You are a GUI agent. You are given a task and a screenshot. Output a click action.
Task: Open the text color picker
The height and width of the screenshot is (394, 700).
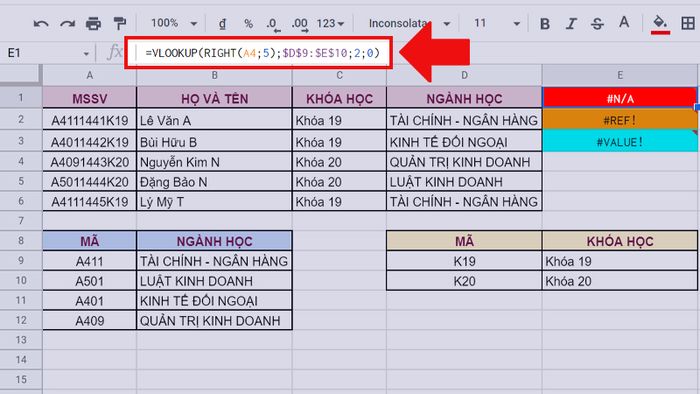point(624,23)
